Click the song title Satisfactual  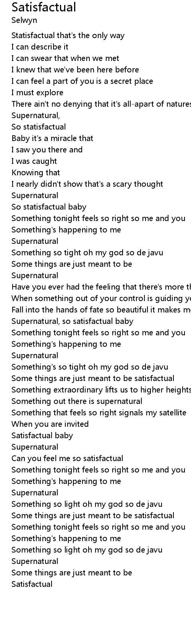tap(44, 7)
